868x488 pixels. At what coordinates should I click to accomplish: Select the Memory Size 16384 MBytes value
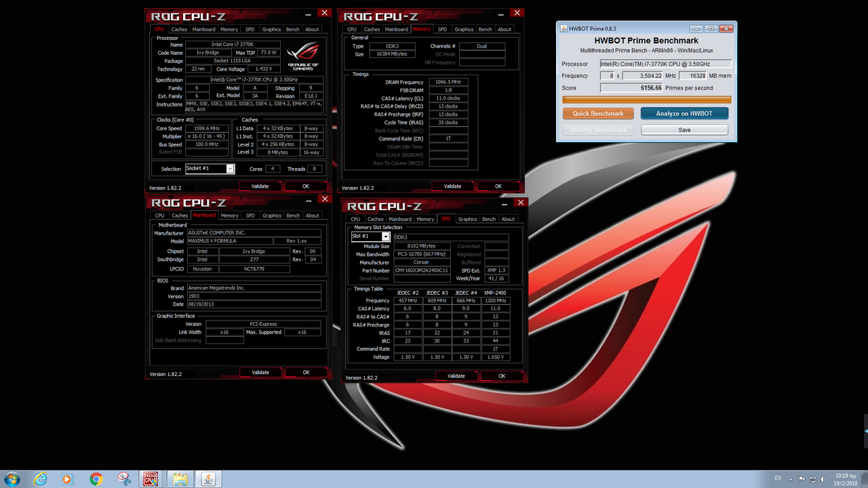(393, 54)
